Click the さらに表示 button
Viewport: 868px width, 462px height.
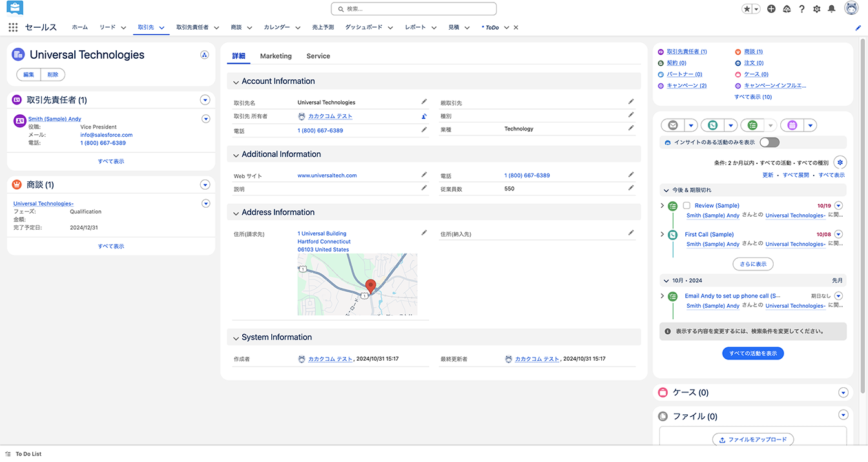click(753, 264)
